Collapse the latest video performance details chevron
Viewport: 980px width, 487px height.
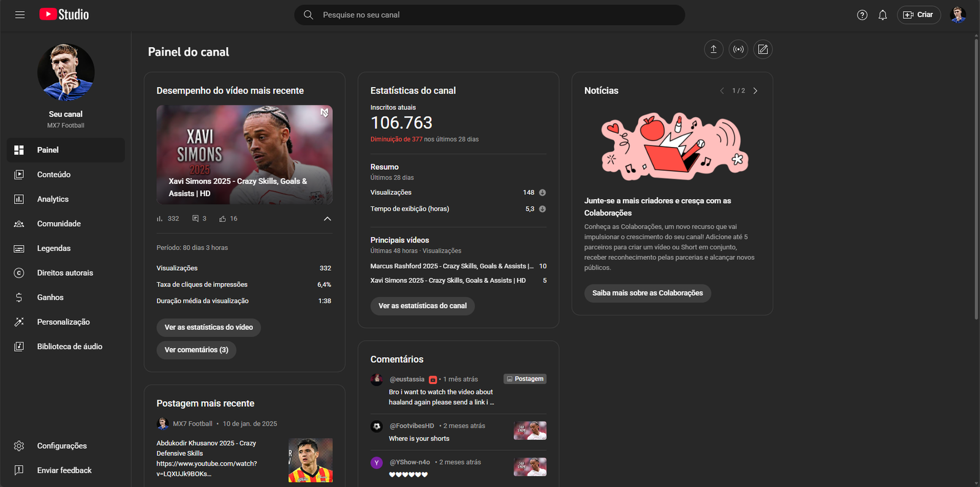click(327, 219)
